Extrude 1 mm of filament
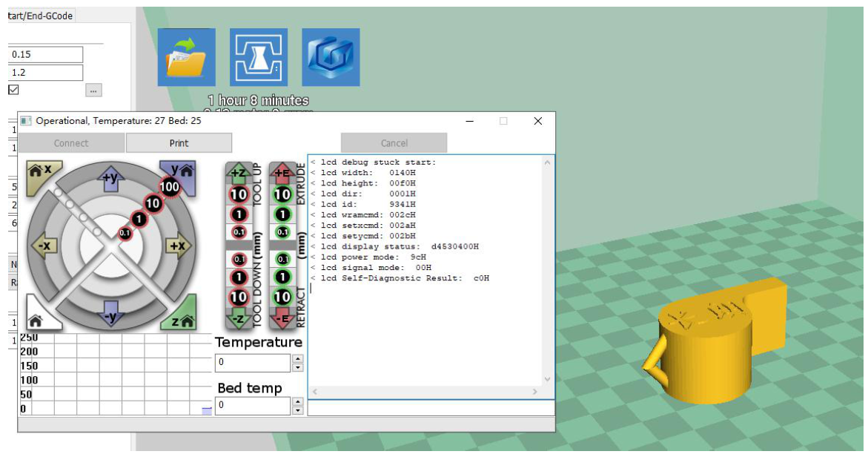This screenshot has height=457, width=868. point(282,214)
